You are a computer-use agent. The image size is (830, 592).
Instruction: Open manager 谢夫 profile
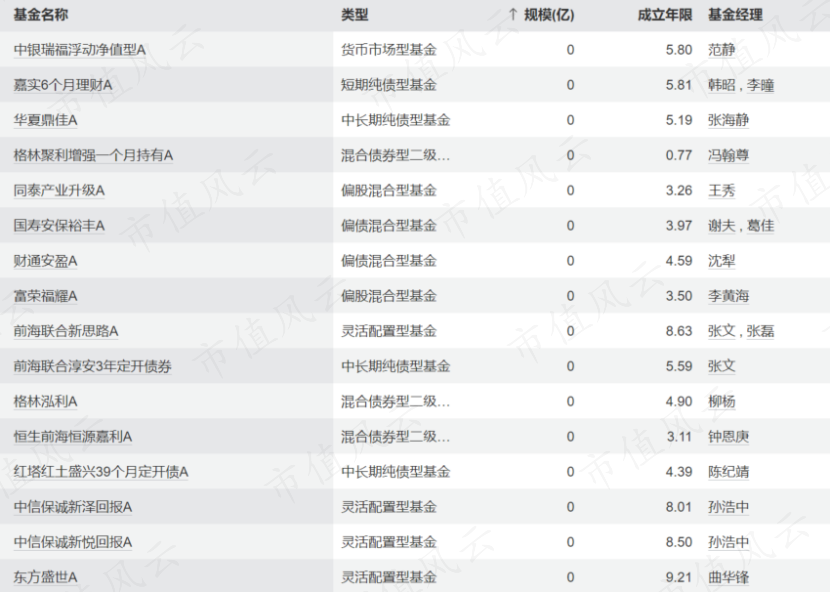click(721, 226)
